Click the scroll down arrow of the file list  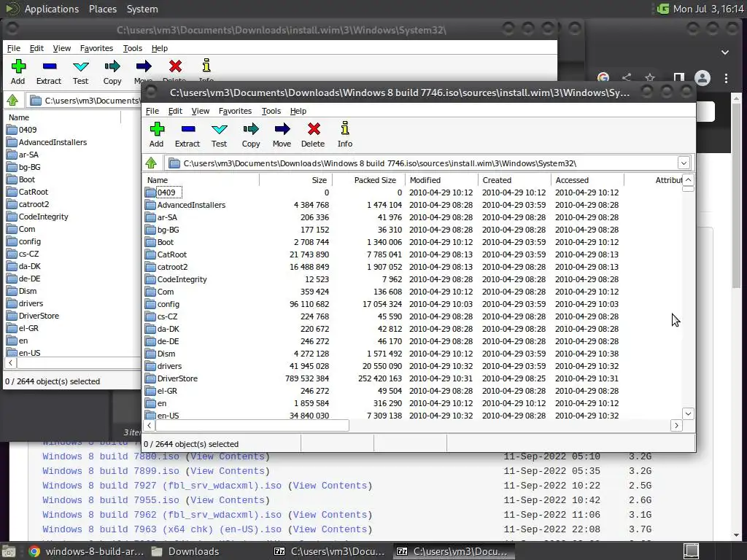pyautogui.click(x=689, y=413)
